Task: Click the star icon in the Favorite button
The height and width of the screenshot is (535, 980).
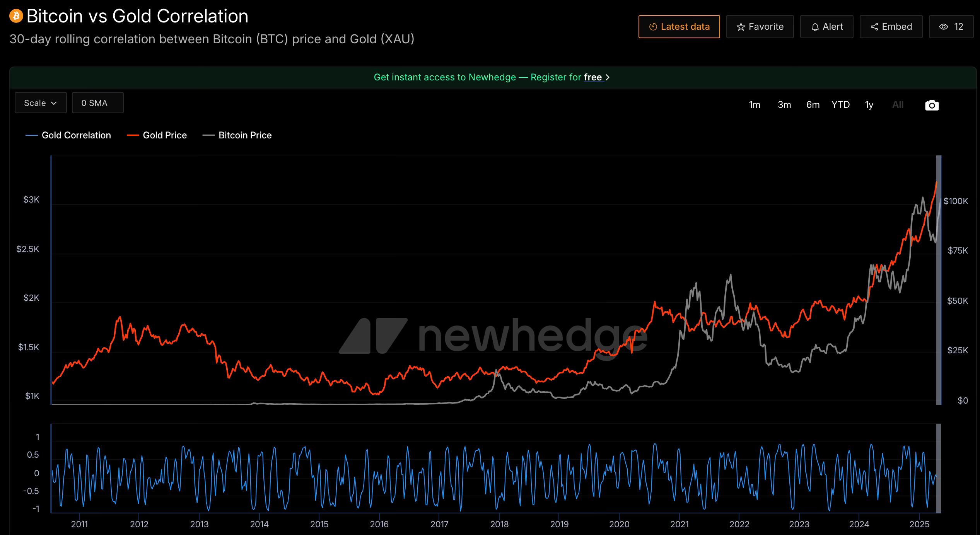Action: [x=741, y=27]
